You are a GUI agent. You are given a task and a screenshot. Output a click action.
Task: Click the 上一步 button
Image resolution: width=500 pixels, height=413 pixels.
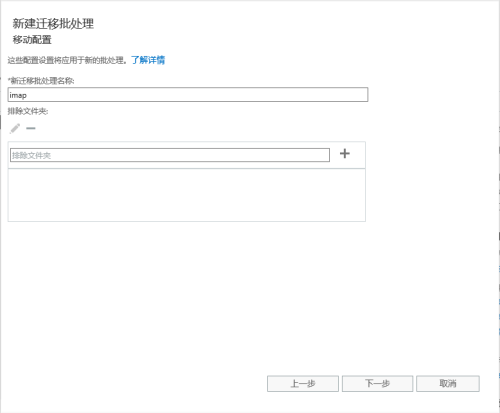303,384
